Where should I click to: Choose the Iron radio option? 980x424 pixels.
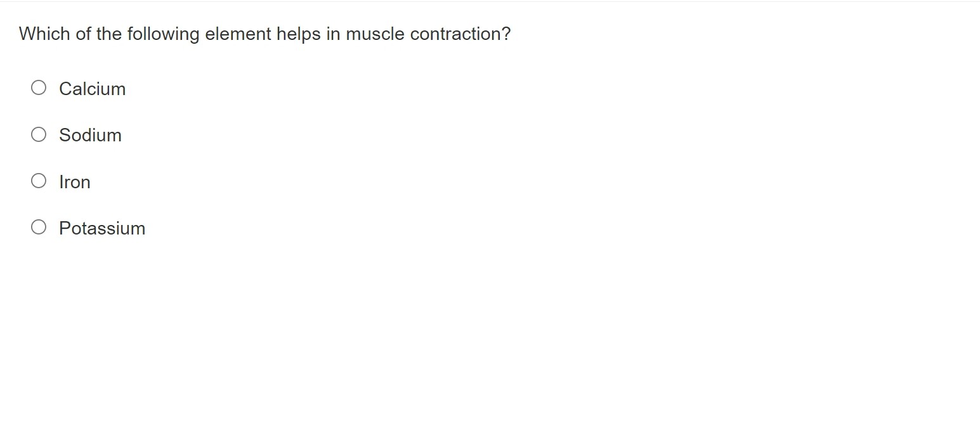(39, 181)
